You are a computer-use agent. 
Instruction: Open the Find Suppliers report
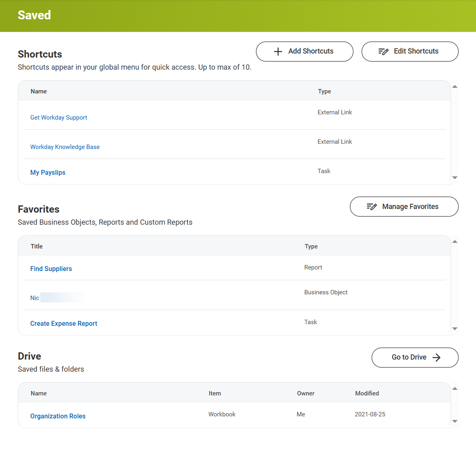pyautogui.click(x=51, y=269)
